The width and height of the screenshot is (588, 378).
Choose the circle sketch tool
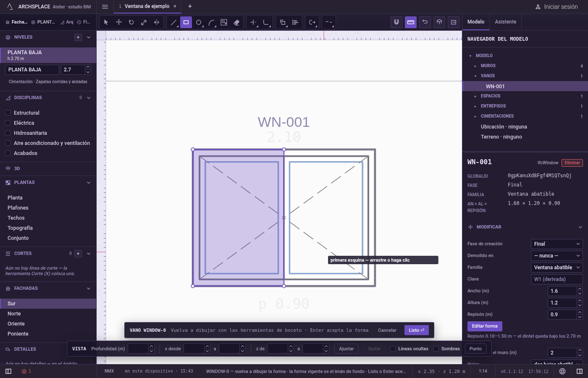(x=199, y=22)
